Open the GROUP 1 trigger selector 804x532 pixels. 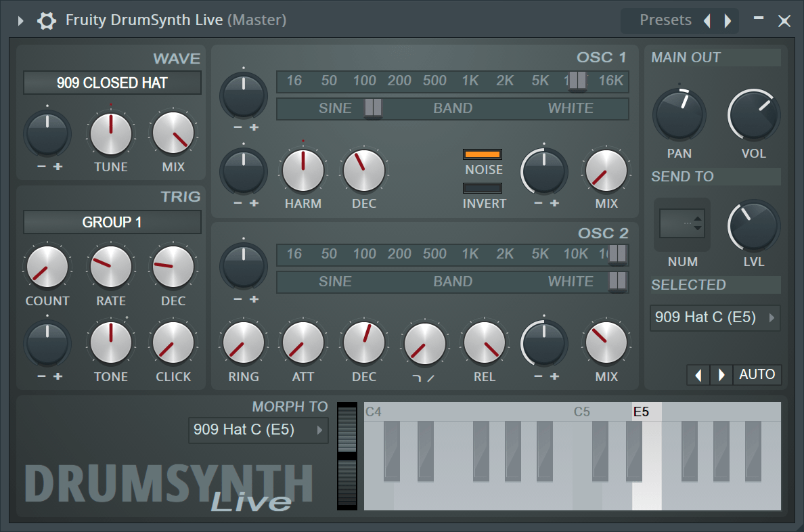pyautogui.click(x=112, y=222)
